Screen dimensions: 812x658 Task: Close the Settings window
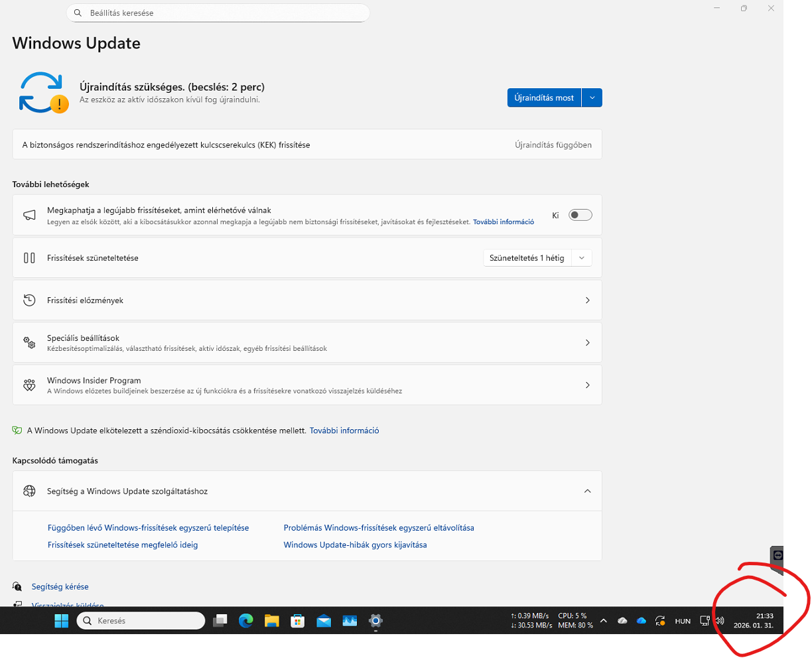[x=771, y=8]
